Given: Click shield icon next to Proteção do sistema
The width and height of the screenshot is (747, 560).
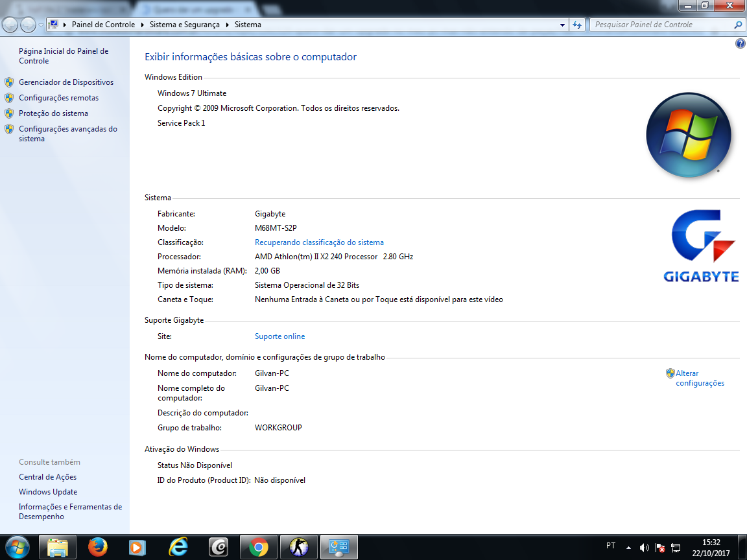Looking at the screenshot, I should click(9, 113).
